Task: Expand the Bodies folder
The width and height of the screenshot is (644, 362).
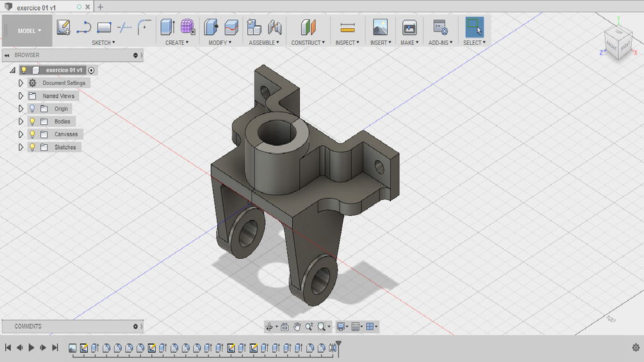Action: (x=21, y=122)
